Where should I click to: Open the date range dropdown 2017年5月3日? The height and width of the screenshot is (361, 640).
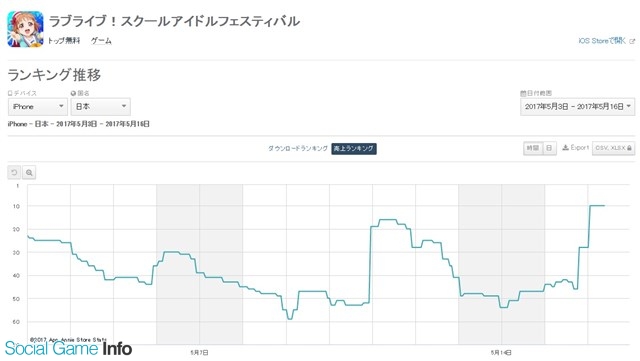coord(578,107)
